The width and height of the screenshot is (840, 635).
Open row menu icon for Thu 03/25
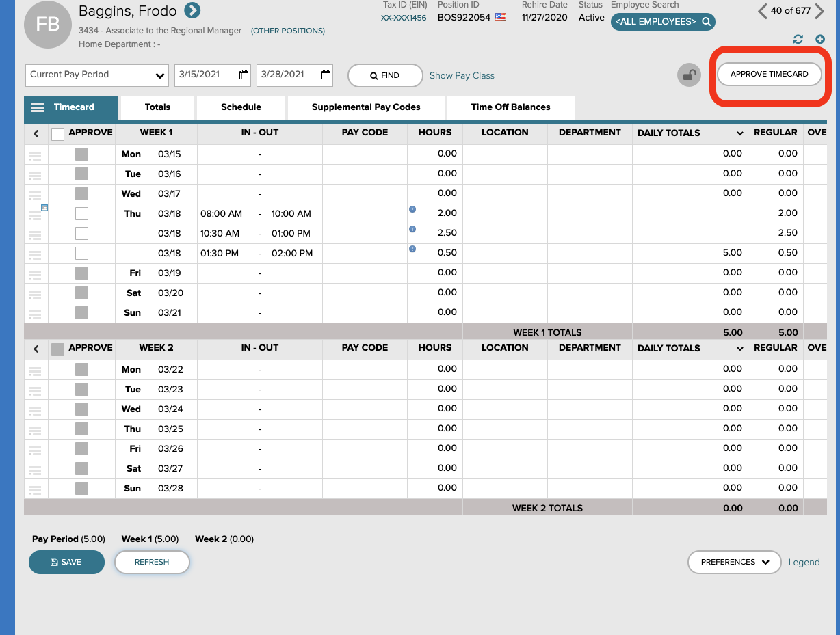(35, 431)
